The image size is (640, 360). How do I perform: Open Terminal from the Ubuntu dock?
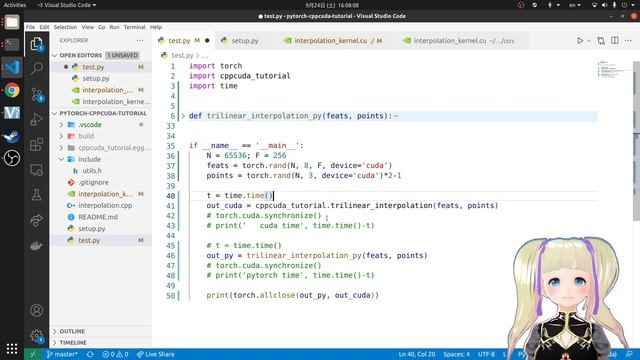pos(12,44)
